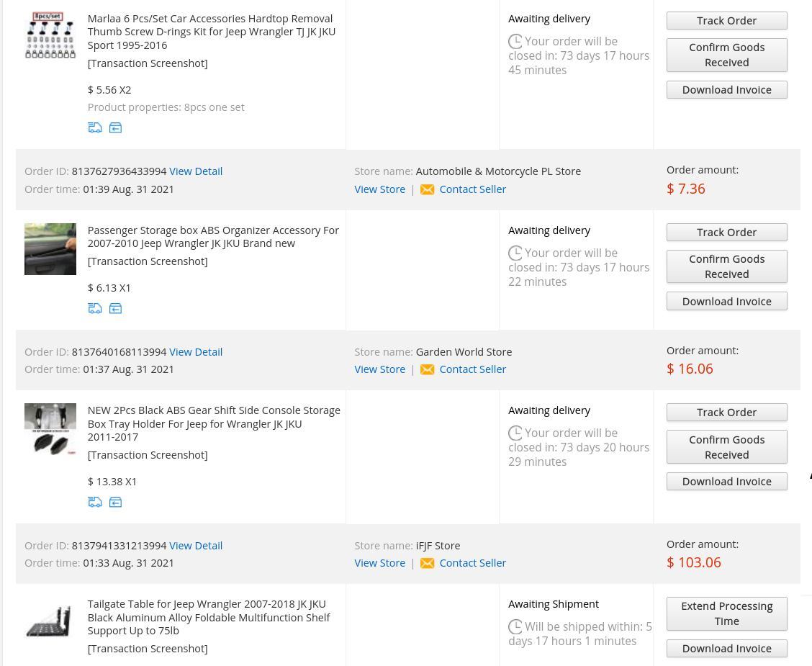
Task: Track Order for the Passenger Storage box
Action: tap(726, 232)
